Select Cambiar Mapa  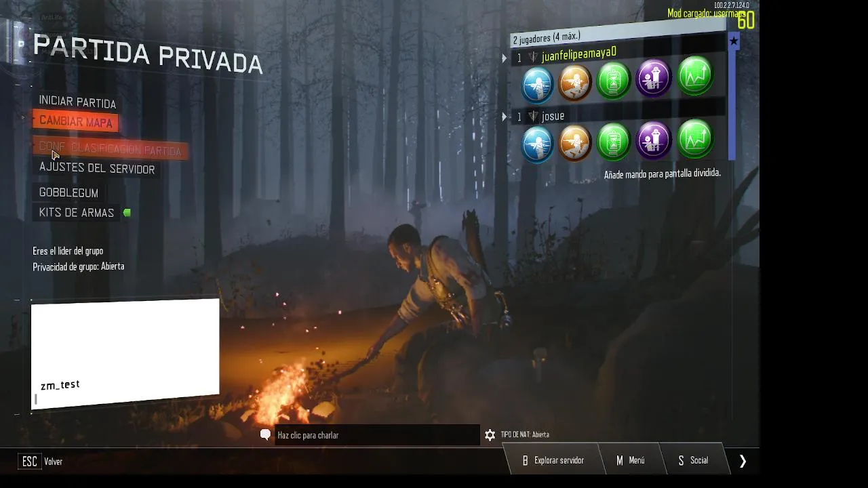click(x=76, y=121)
